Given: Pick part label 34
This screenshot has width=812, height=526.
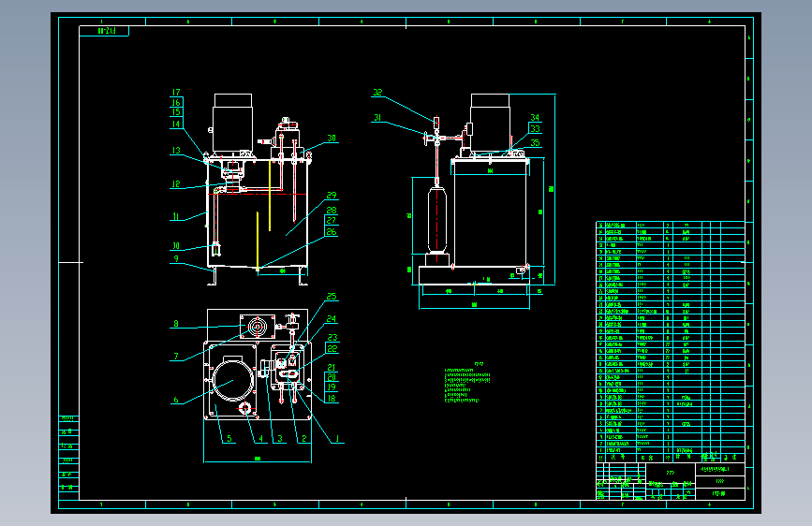Looking at the screenshot, I should (x=535, y=118).
